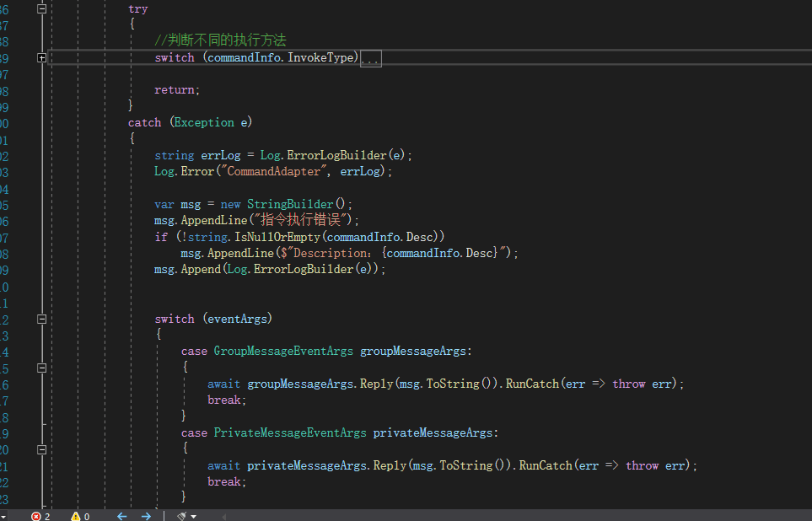Collapse the switch (eventArgs) block marker

[x=40, y=319]
